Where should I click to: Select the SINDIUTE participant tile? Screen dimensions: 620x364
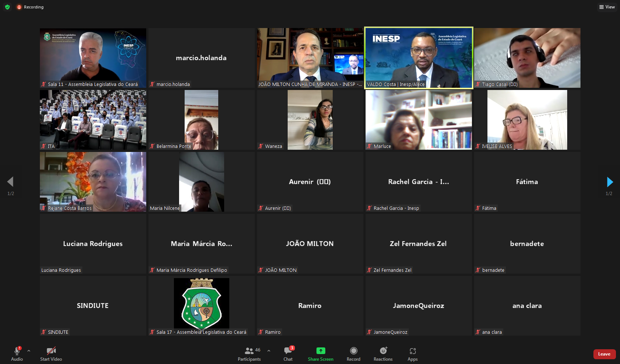(93, 306)
